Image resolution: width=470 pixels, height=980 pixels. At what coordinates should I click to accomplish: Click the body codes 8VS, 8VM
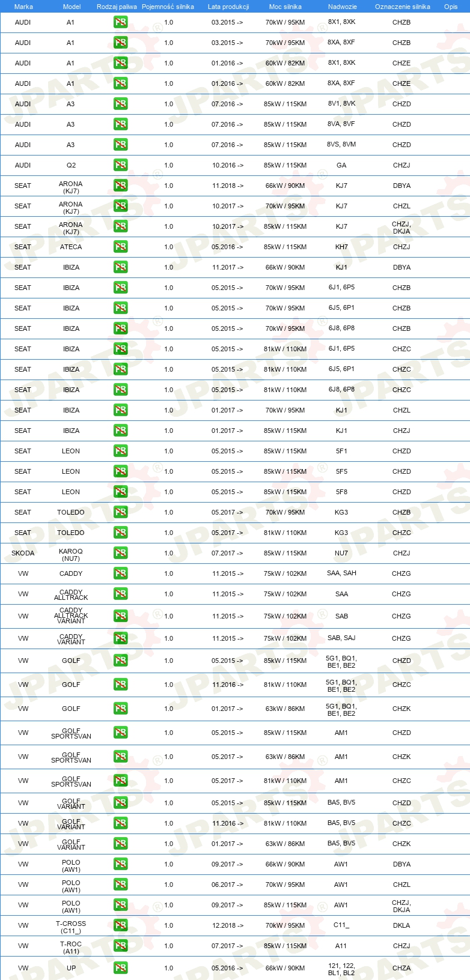(x=341, y=145)
